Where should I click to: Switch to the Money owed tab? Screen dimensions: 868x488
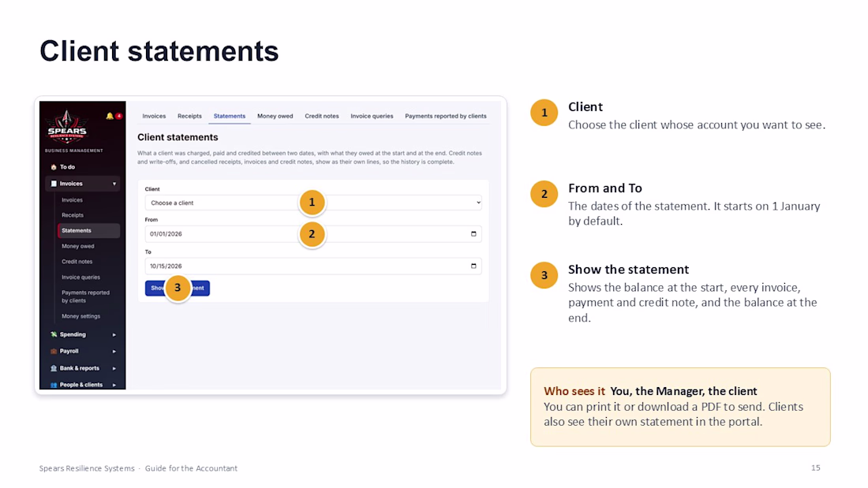click(x=275, y=116)
